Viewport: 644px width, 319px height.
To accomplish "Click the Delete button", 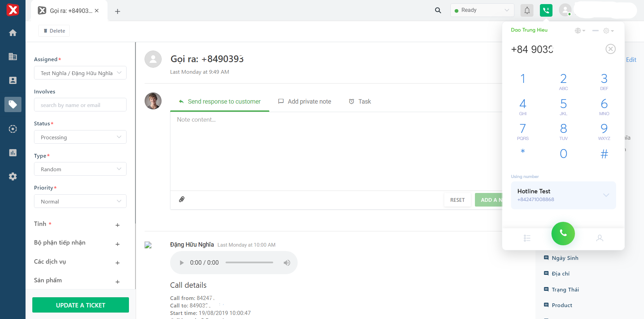I will click(54, 31).
